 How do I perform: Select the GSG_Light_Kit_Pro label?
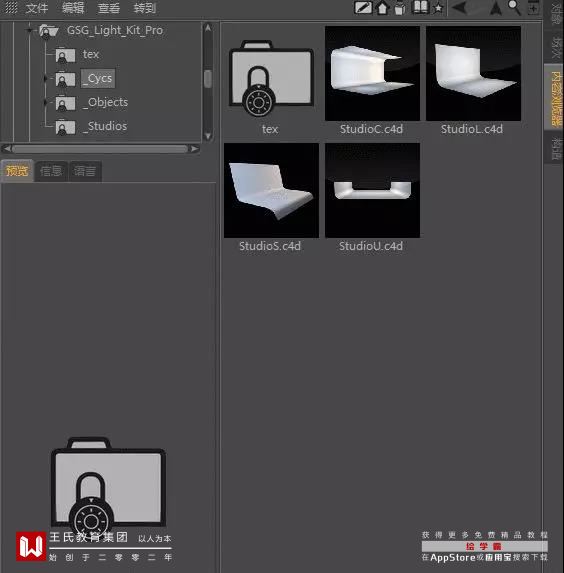(115, 30)
